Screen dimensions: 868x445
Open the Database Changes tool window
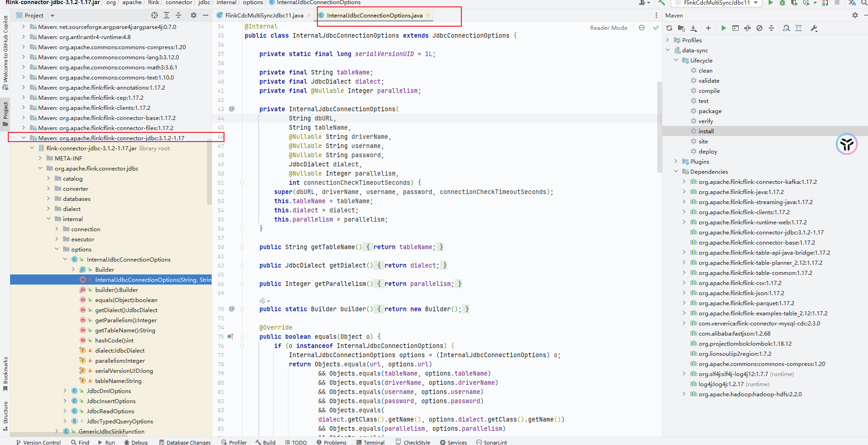pyautogui.click(x=185, y=442)
